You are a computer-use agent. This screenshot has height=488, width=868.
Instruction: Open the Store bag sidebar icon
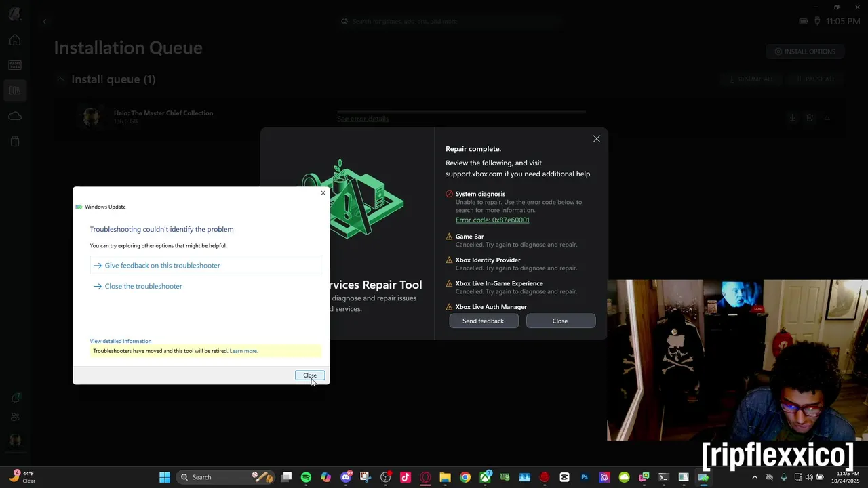pyautogui.click(x=15, y=141)
